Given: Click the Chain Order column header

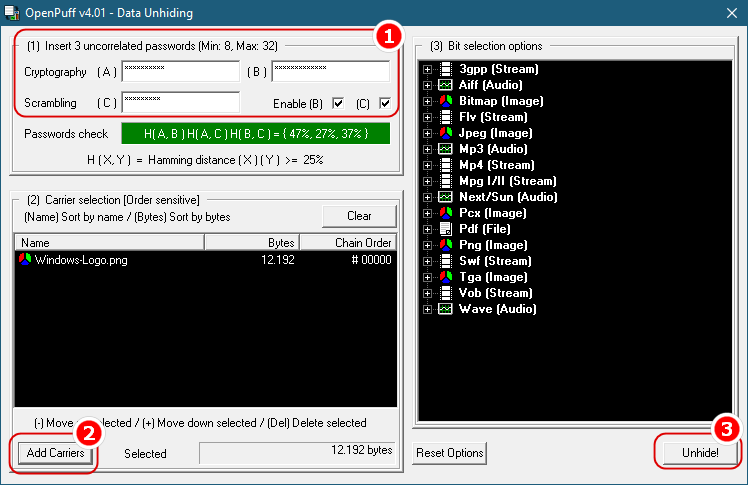Looking at the screenshot, I should point(348,242).
